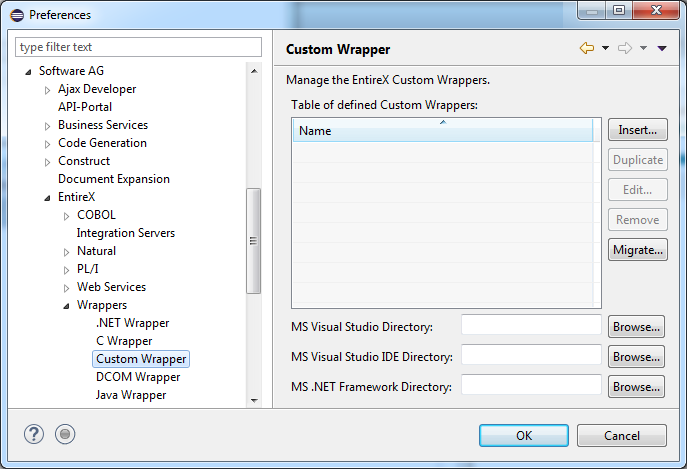687x470 pixels.
Task: Expand the Business Services node
Action: [x=47, y=126]
